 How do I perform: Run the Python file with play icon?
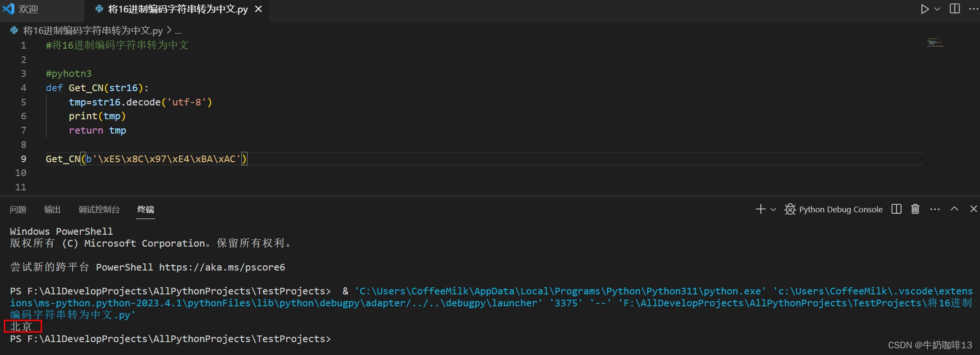[x=925, y=9]
